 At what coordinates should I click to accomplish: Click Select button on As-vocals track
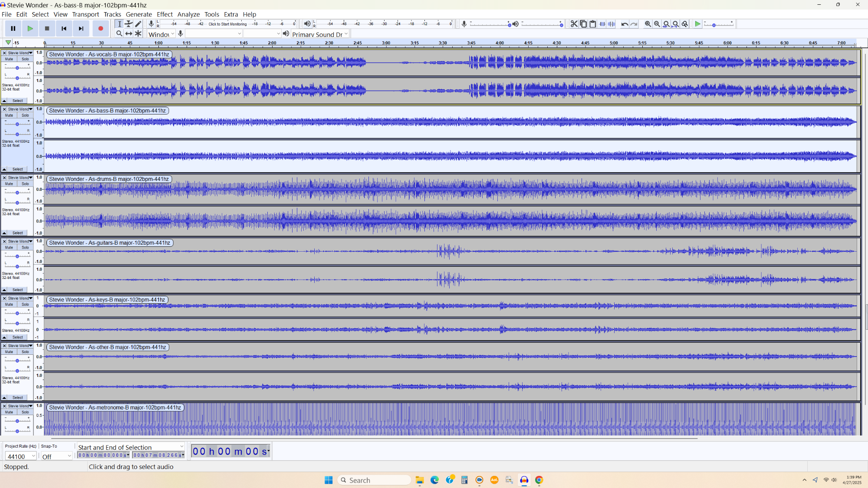[x=17, y=101]
